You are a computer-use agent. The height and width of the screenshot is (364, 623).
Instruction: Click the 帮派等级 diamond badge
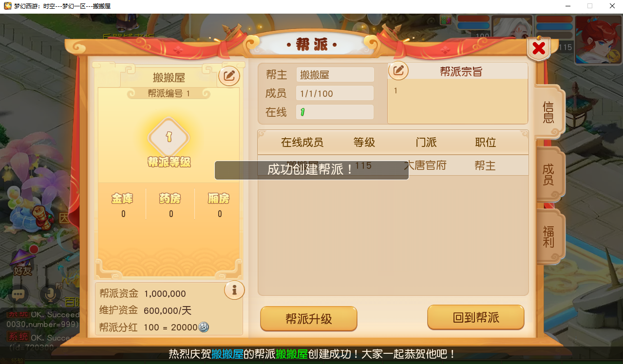(x=169, y=138)
